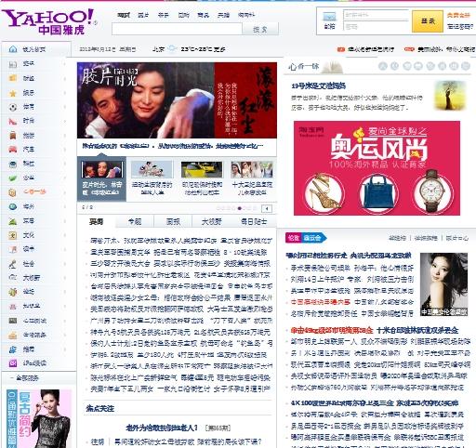The width and height of the screenshot is (476, 448).
Task: Click the yellow 登录 login button
Action: point(428,21)
